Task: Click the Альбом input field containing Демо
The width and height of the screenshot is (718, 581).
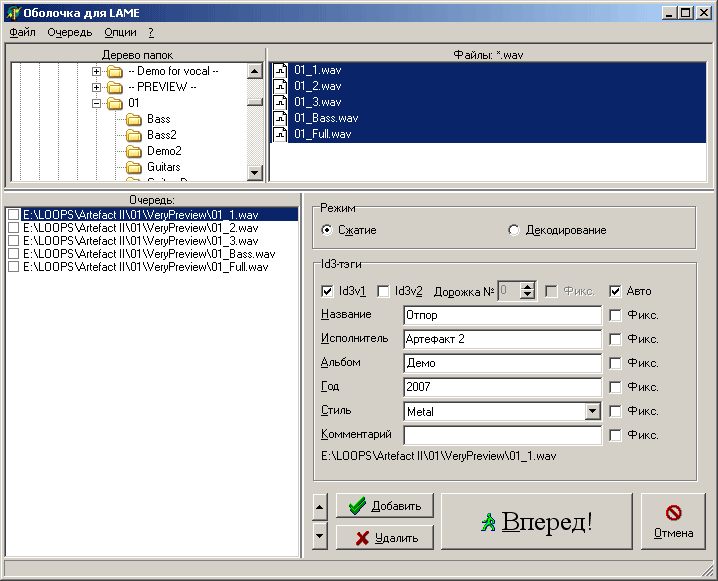Action: point(503,364)
